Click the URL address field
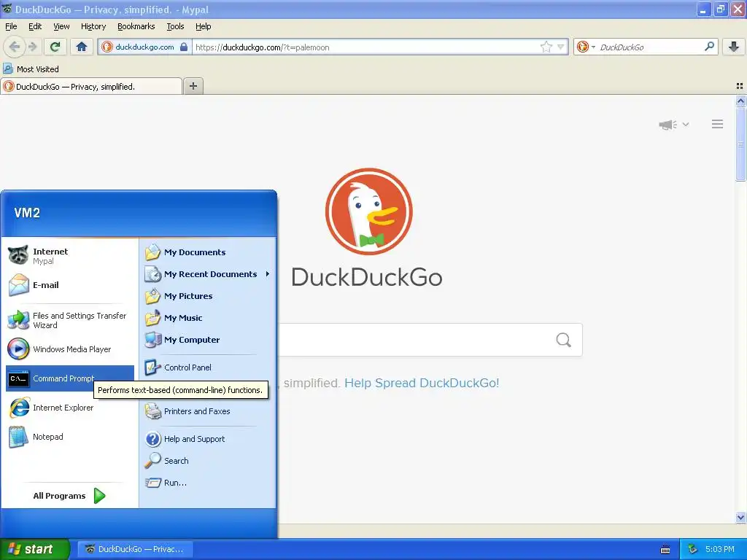 pyautogui.click(x=367, y=47)
